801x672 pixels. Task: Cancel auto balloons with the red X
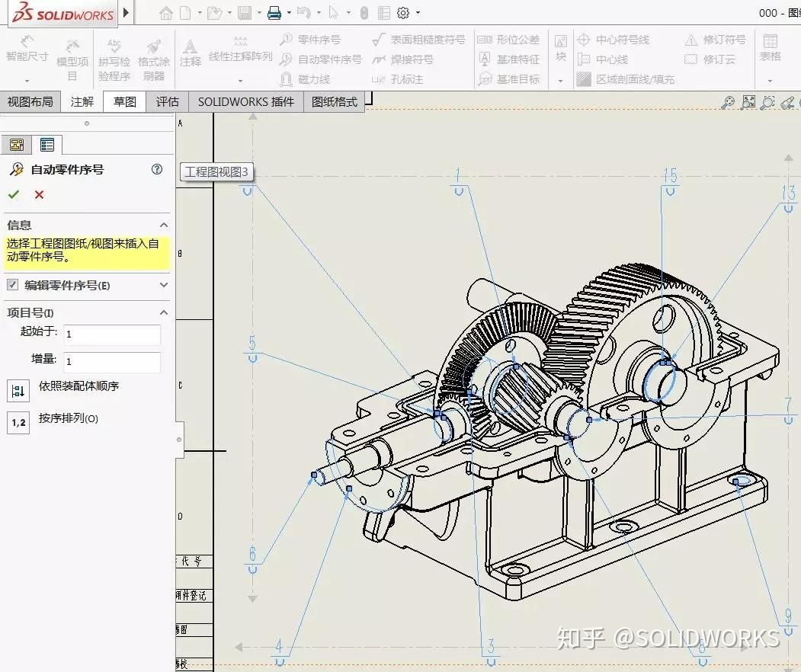pos(39,194)
